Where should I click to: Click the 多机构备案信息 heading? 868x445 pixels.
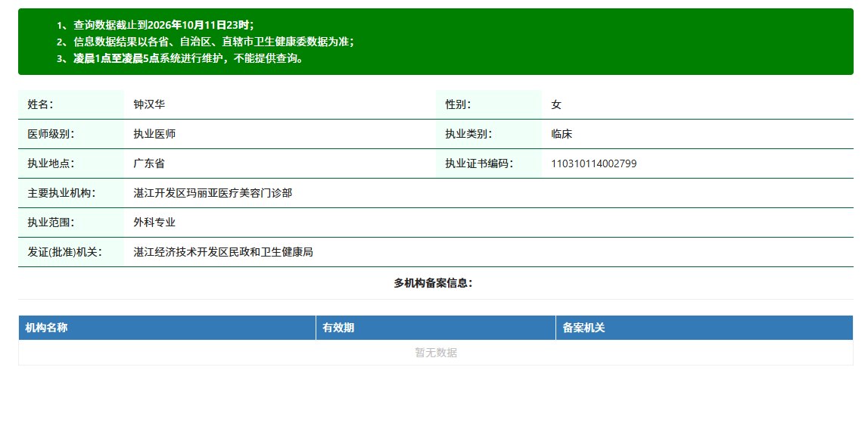(x=434, y=283)
